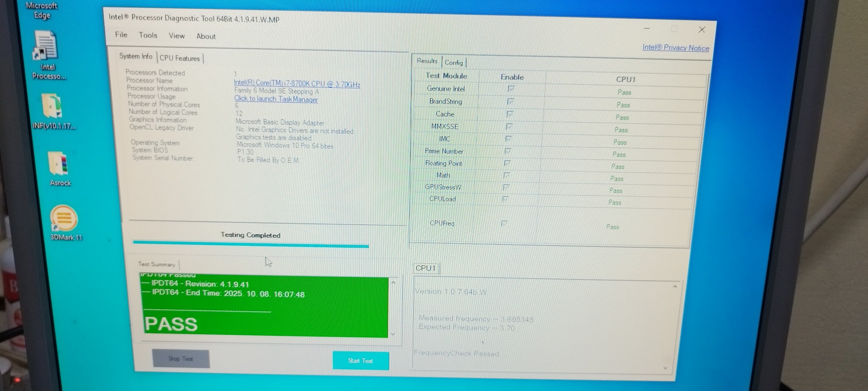This screenshot has height=391, width=868.
Task: Click the Test Module column header
Action: (446, 76)
